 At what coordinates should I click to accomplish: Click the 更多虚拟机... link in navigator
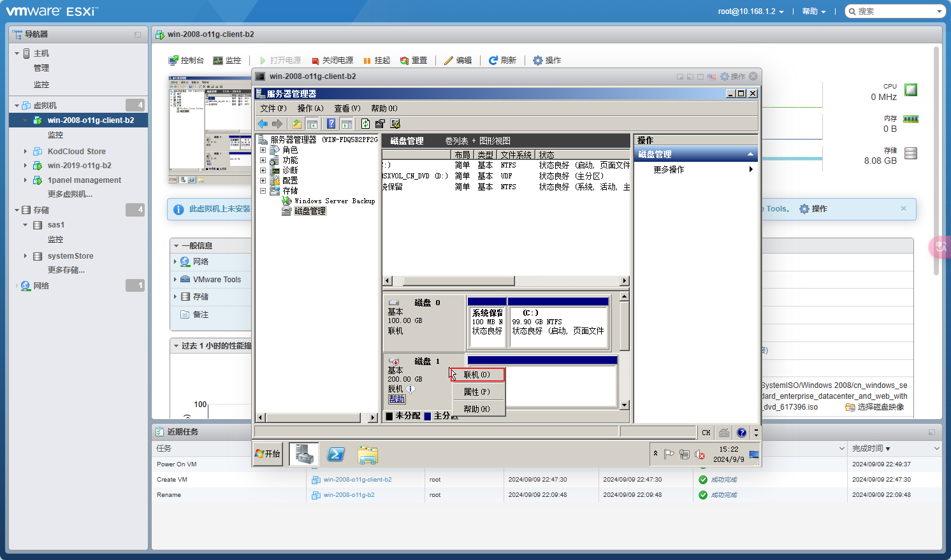pos(70,194)
